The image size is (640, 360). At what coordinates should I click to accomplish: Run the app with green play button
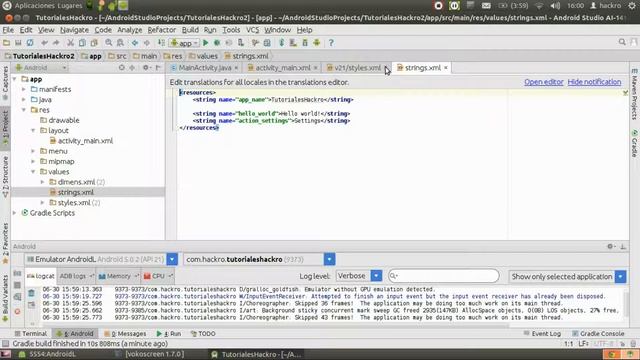pos(206,42)
